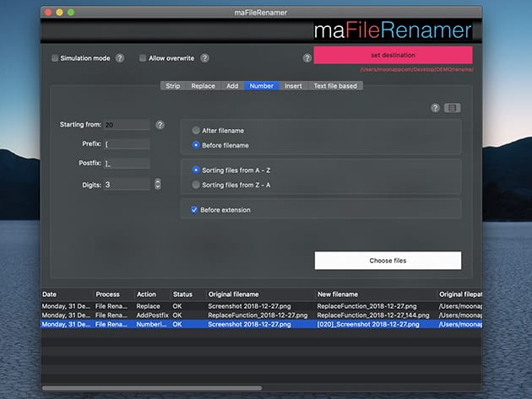This screenshot has width=532, height=399.
Task: Click help icon next to Simulation mode
Action: pyautogui.click(x=120, y=58)
